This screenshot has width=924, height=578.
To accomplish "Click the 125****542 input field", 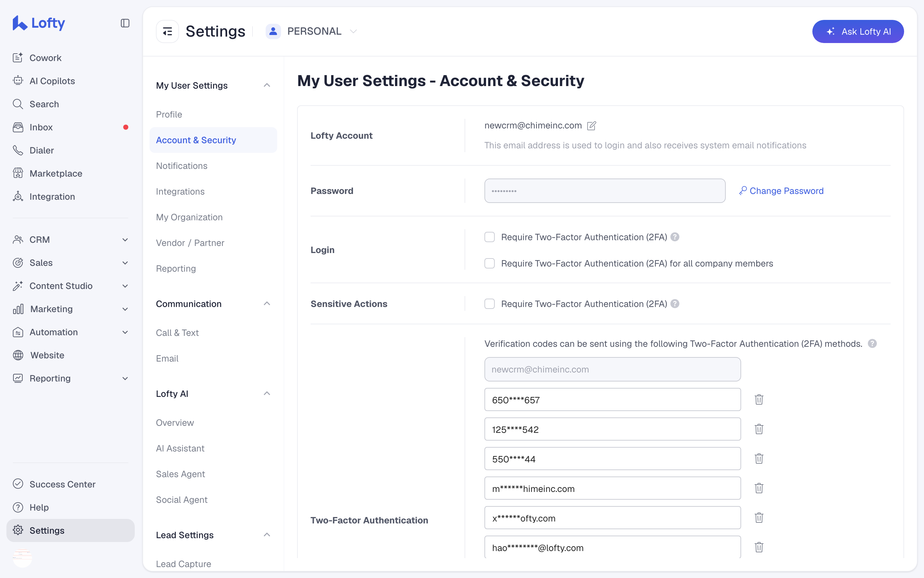I will pyautogui.click(x=612, y=429).
